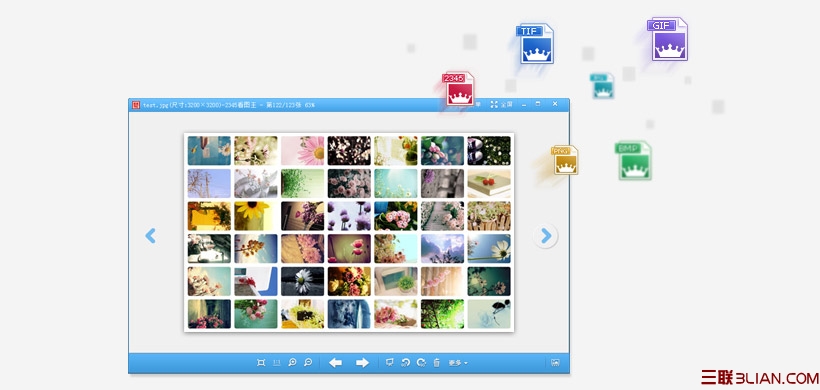This screenshot has height=390, width=820.
Task: Rotate the image clockwise
Action: (421, 363)
